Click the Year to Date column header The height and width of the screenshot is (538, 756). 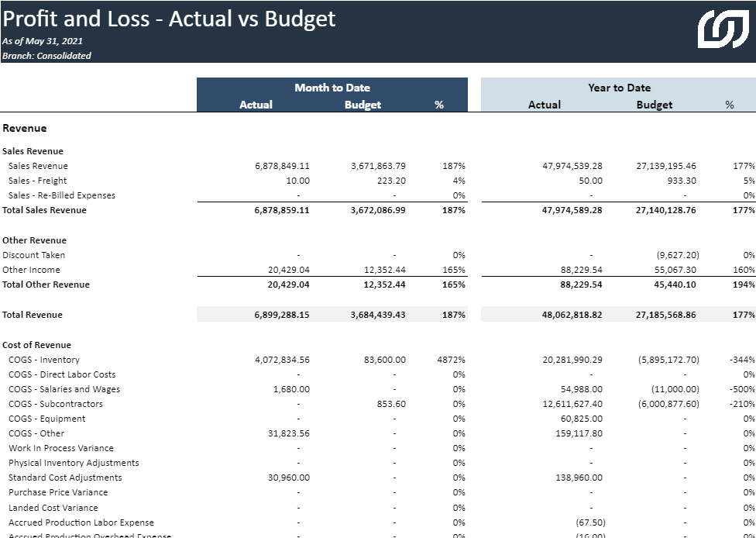[618, 88]
